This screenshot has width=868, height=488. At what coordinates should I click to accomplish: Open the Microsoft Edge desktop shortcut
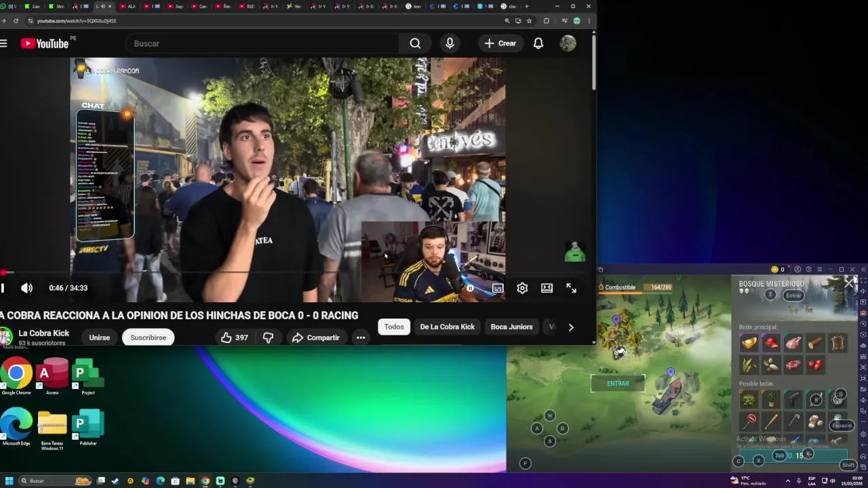tap(16, 428)
